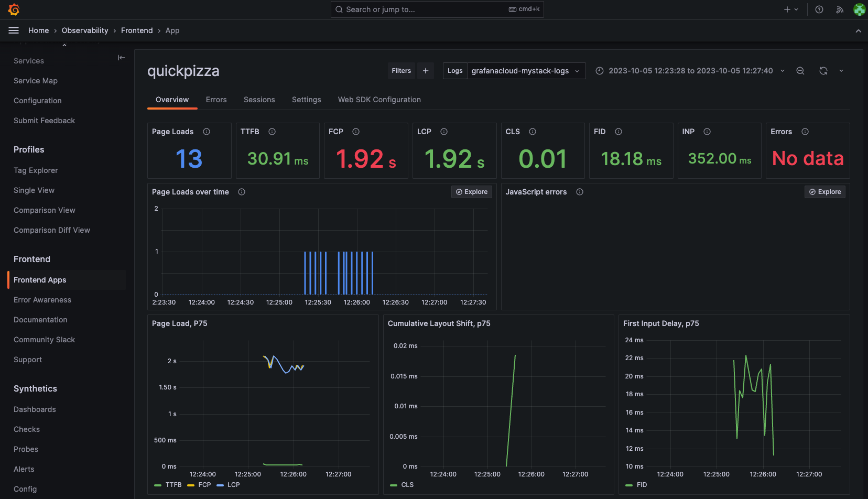Show info for FCP stat
The width and height of the screenshot is (868, 499).
pyautogui.click(x=356, y=132)
